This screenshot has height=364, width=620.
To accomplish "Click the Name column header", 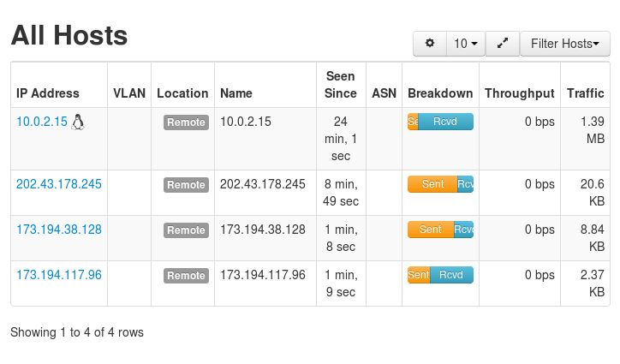I will [x=235, y=93].
